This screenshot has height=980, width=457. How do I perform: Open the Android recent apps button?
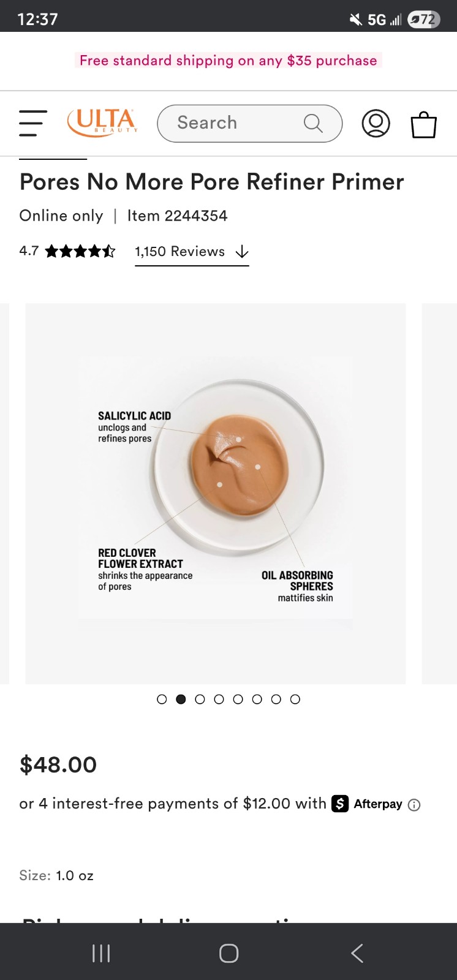[x=101, y=953]
